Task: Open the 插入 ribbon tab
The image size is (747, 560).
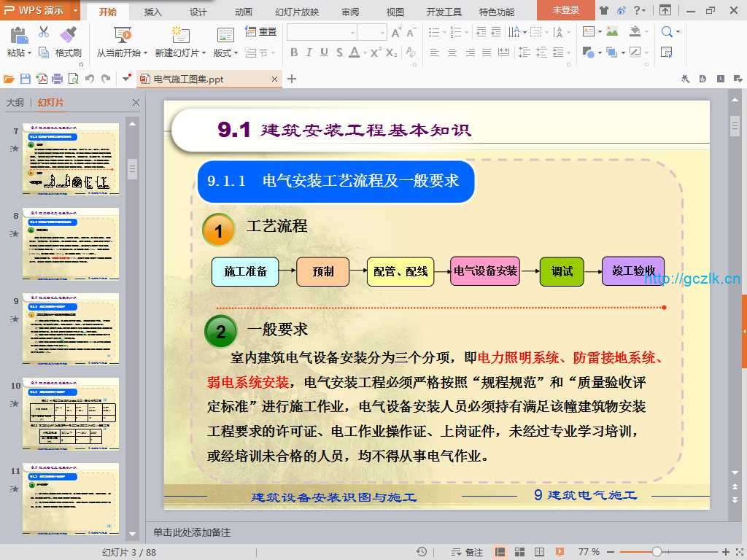Action: (x=153, y=12)
